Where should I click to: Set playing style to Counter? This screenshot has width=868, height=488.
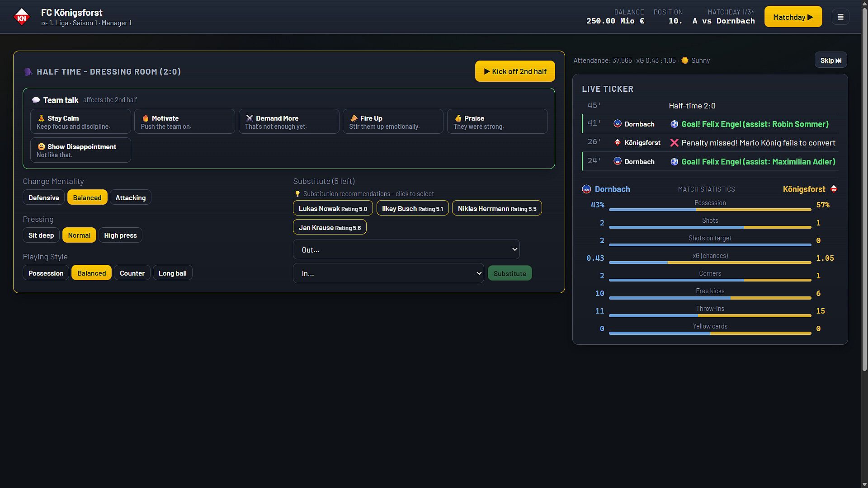point(132,273)
